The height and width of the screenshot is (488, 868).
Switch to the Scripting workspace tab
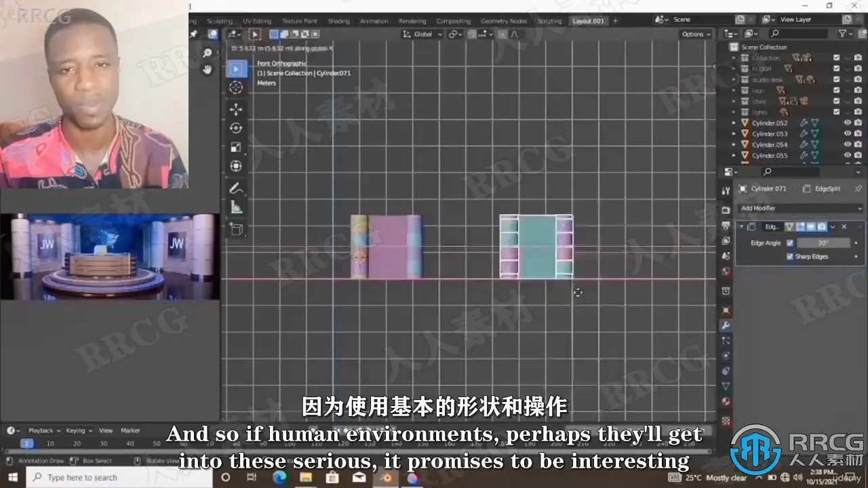pyautogui.click(x=549, y=21)
